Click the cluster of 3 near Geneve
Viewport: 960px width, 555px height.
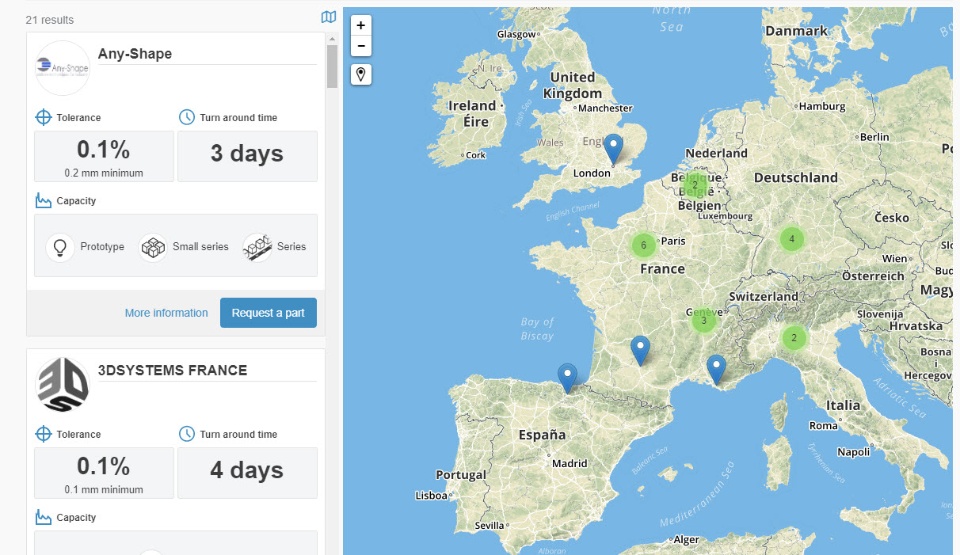point(703,320)
